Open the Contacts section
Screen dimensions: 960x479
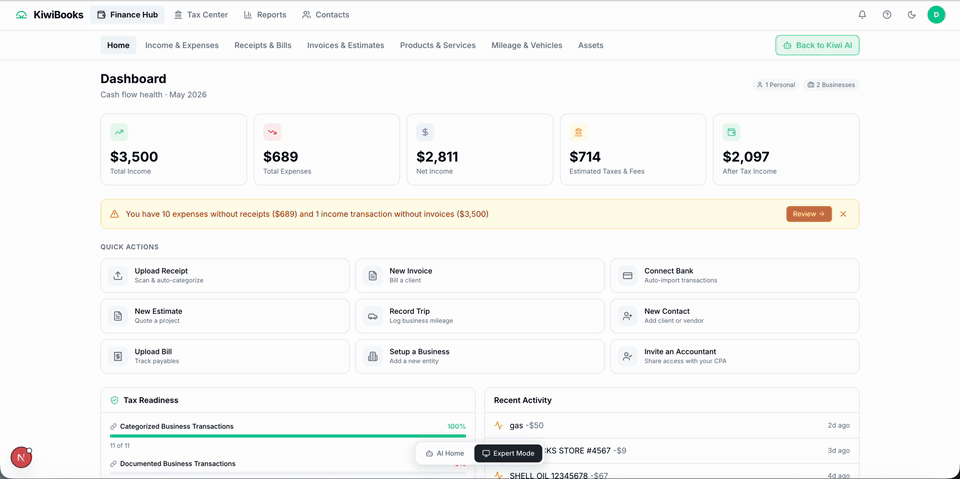(x=326, y=15)
